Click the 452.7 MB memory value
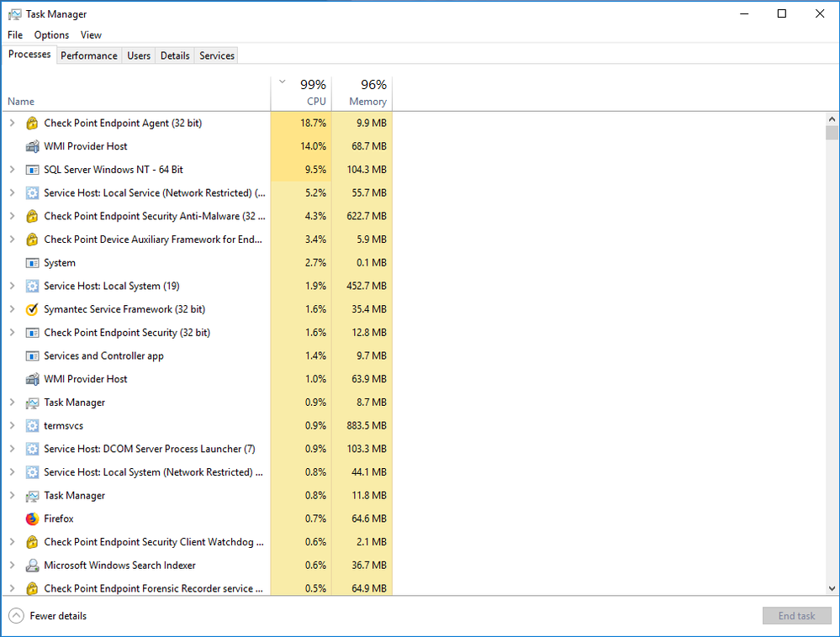Viewport: 840px width, 637px height. pyautogui.click(x=367, y=286)
